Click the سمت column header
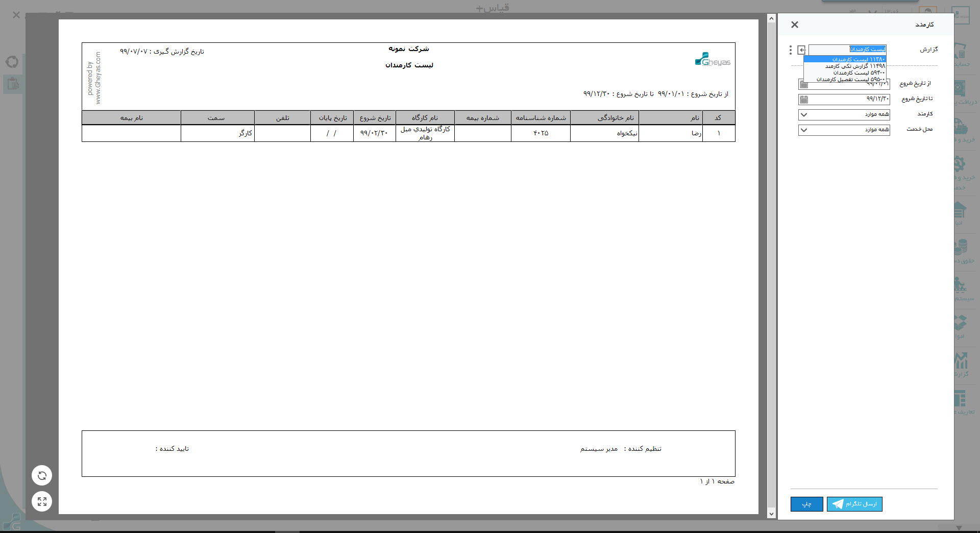This screenshot has height=533, width=980. coord(217,117)
